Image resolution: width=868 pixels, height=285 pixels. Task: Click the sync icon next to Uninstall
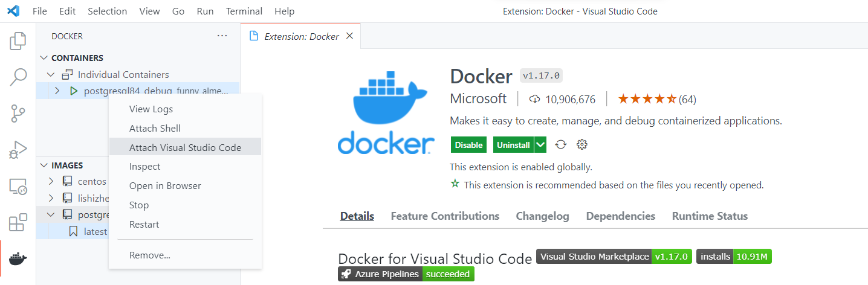click(560, 145)
